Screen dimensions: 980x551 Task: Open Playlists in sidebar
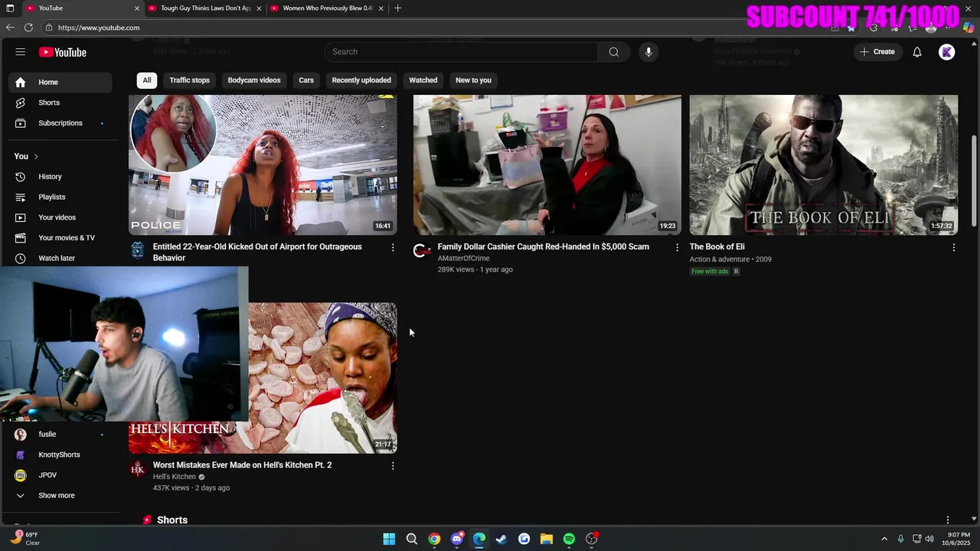point(60,197)
